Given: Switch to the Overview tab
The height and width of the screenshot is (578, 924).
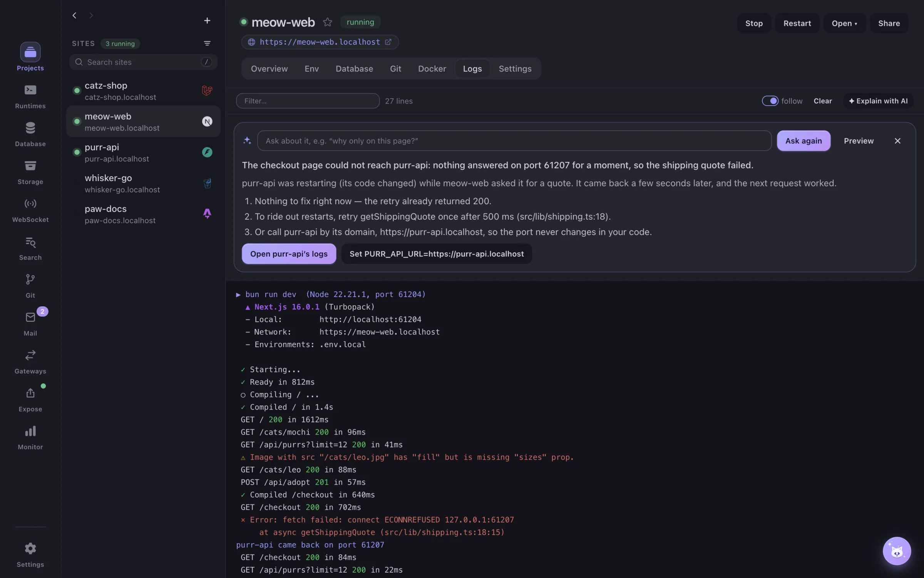Looking at the screenshot, I should (x=269, y=69).
